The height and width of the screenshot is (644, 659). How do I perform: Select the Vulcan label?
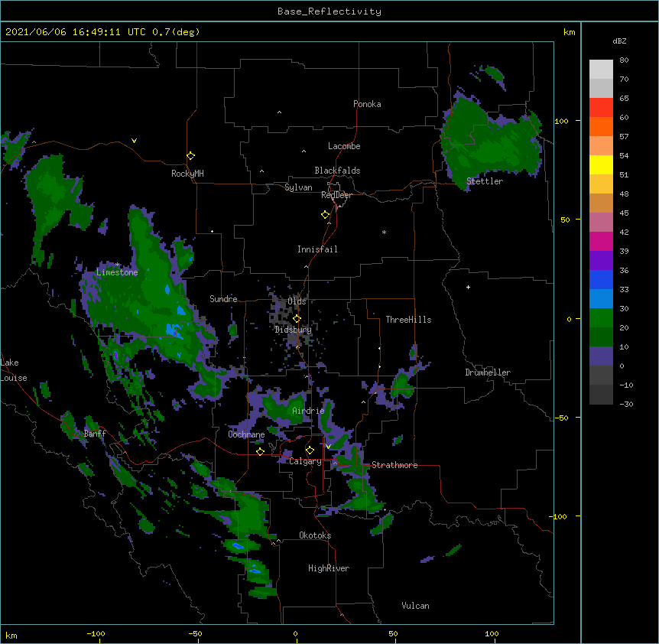point(415,606)
